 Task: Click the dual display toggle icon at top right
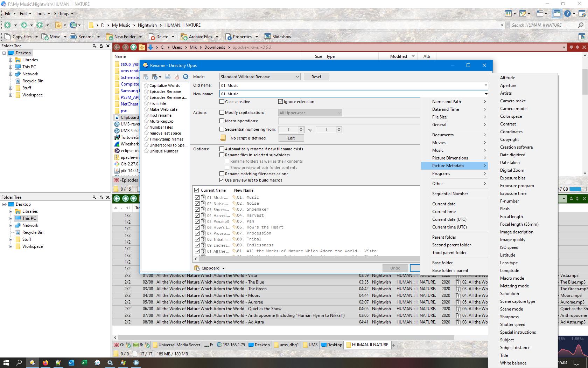click(x=556, y=14)
